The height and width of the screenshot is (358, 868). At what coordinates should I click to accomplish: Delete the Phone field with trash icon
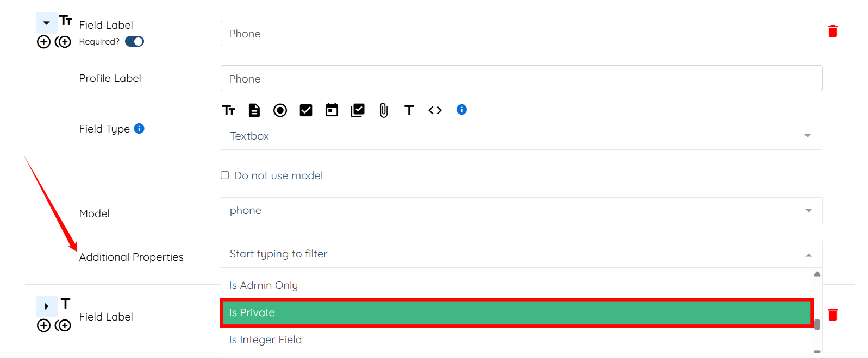(x=833, y=31)
